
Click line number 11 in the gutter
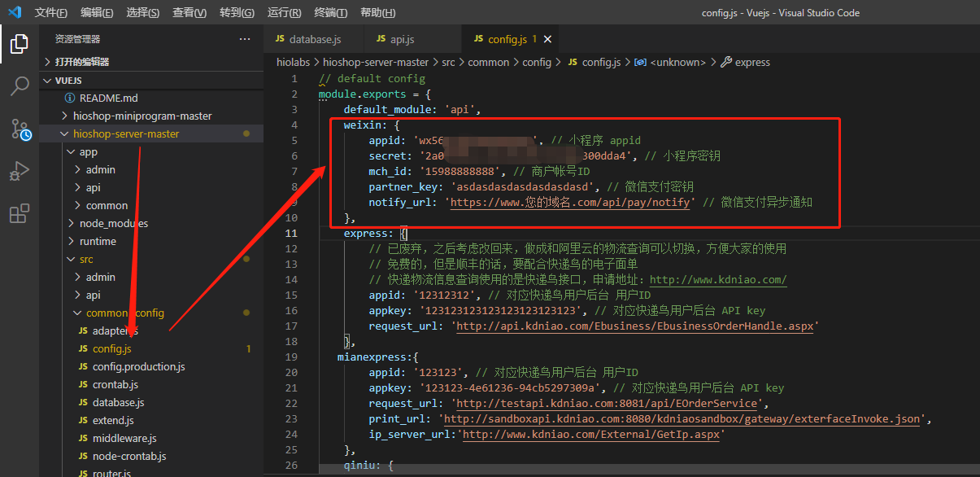click(x=293, y=233)
